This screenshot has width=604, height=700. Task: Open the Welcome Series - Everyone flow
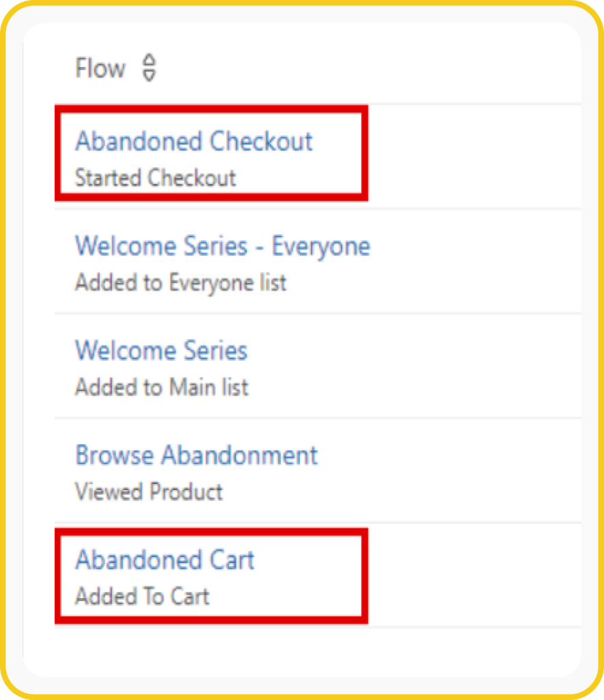pyautogui.click(x=222, y=246)
